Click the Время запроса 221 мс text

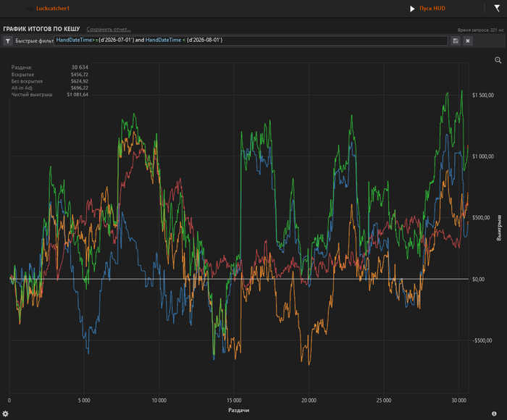pos(480,30)
